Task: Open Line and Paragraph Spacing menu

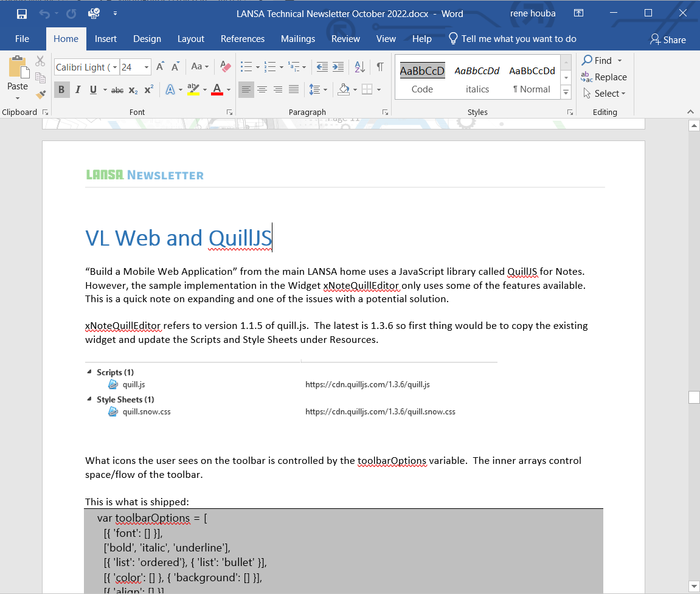Action: coord(318,90)
